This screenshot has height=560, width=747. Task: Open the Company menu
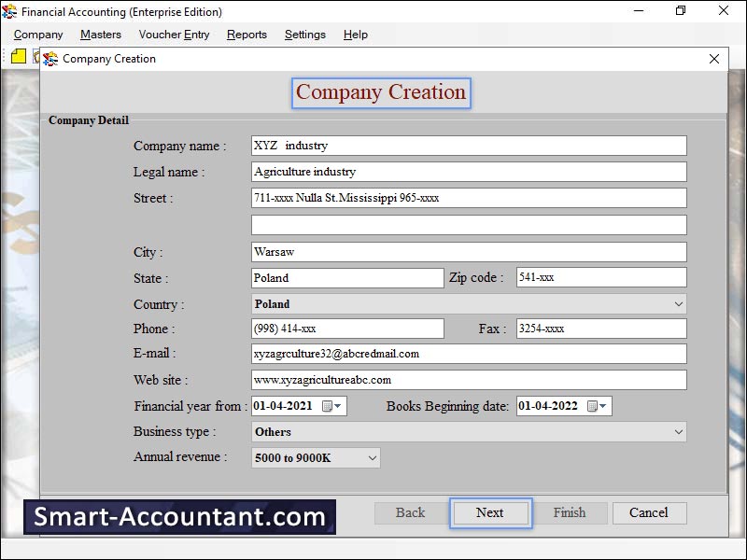(x=38, y=35)
